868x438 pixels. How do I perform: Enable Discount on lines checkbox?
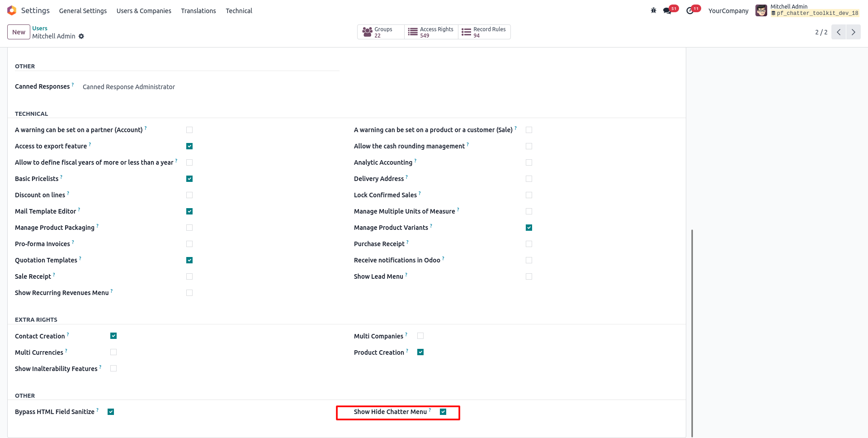click(x=189, y=195)
